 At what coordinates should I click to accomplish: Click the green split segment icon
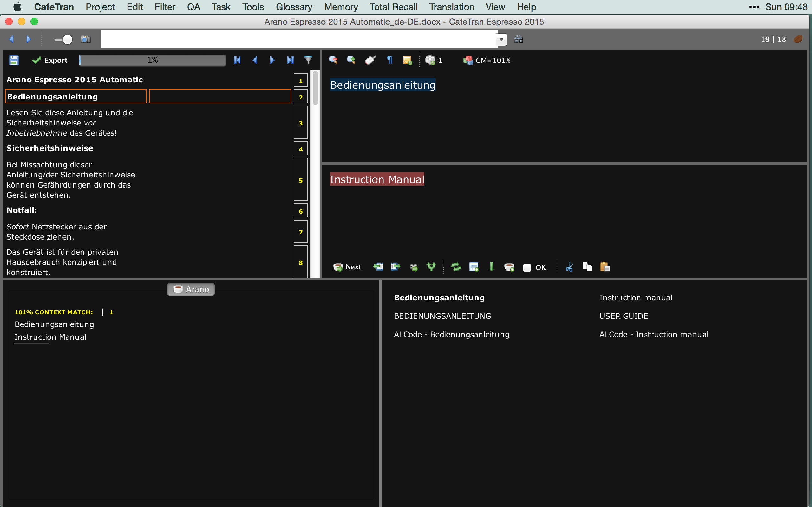(431, 267)
